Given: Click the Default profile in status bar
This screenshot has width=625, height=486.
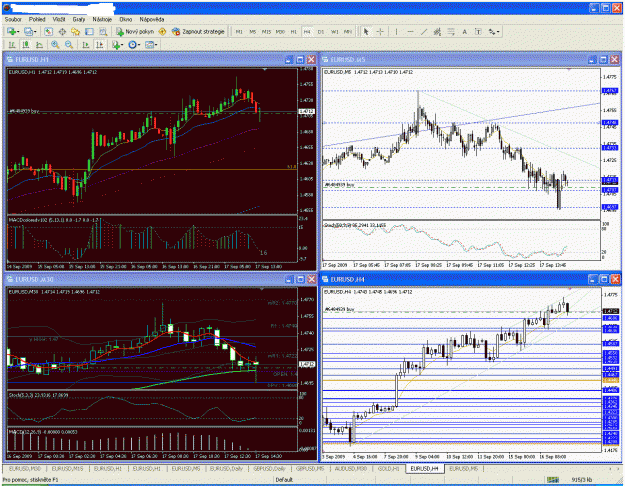Looking at the screenshot, I should 284,480.
